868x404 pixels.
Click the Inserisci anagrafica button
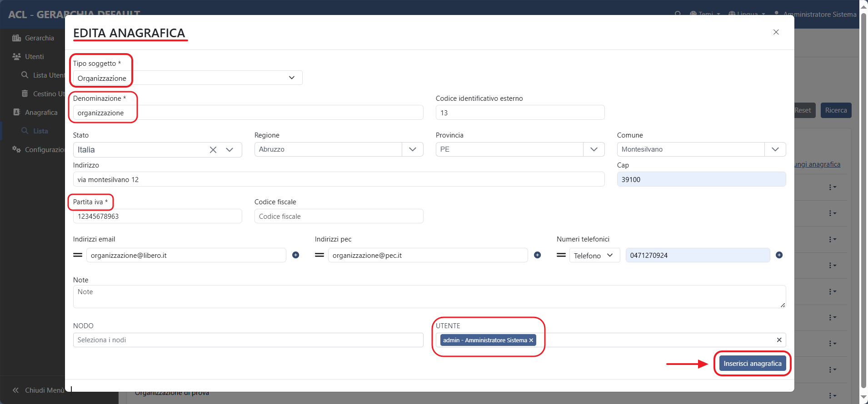pos(752,364)
